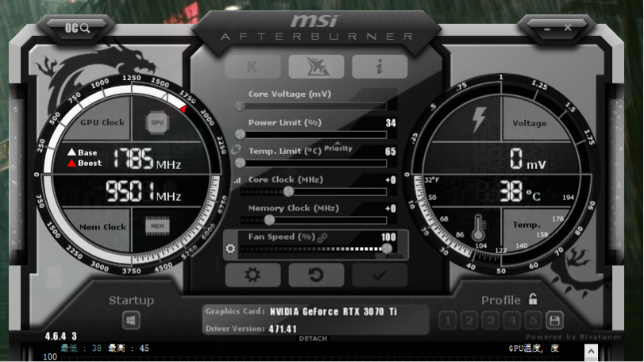644x362 pixels.
Task: Close the Afterburner window
Action: [568, 28]
